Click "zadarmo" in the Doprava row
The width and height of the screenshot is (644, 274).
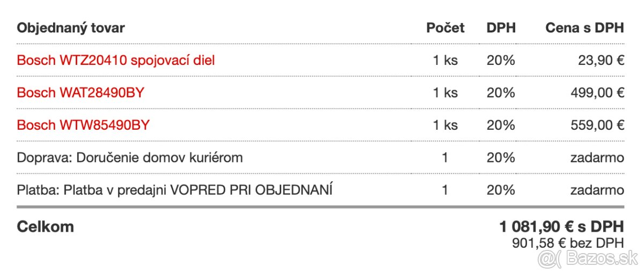[597, 158]
